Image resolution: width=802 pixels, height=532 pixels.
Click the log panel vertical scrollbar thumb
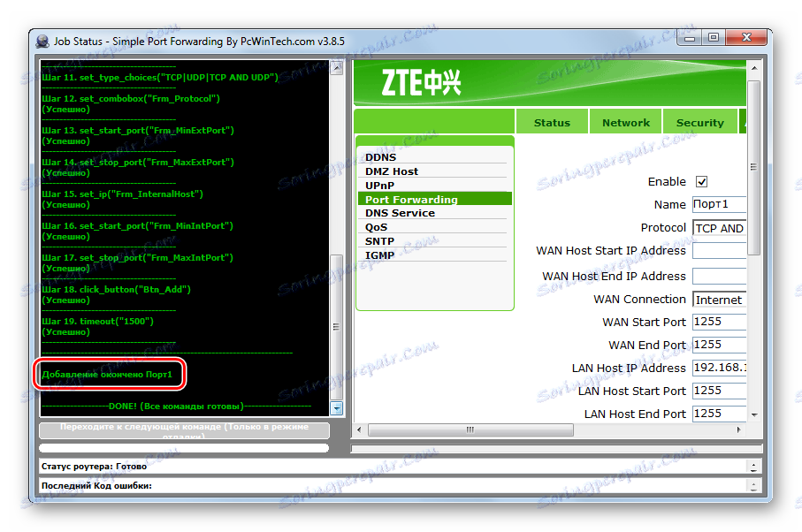pyautogui.click(x=337, y=327)
